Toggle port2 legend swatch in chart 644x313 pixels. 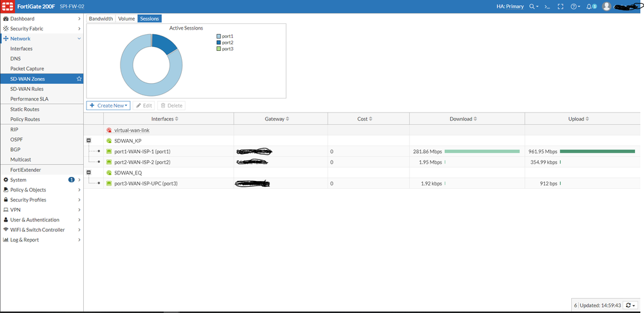(x=219, y=43)
